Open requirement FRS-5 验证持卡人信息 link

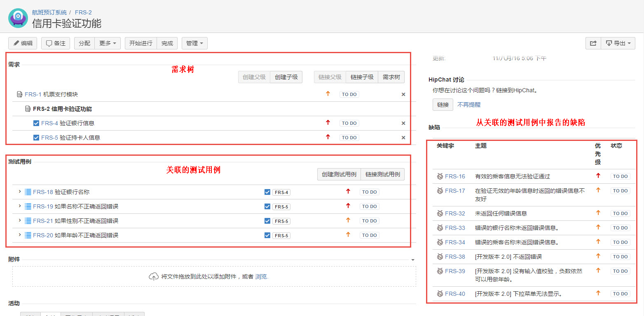click(70, 138)
